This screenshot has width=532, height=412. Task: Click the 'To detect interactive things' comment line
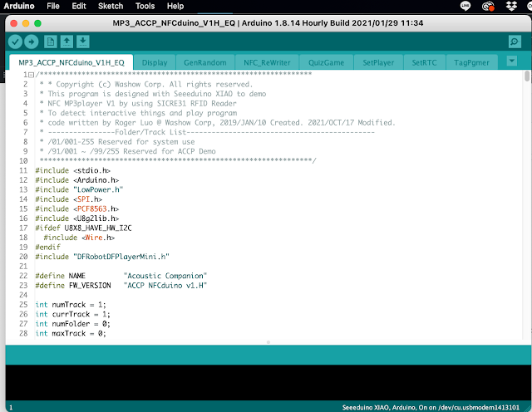(138, 113)
